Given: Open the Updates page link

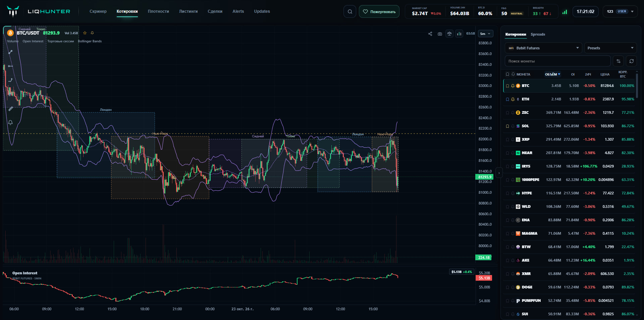Looking at the screenshot, I should (x=262, y=11).
